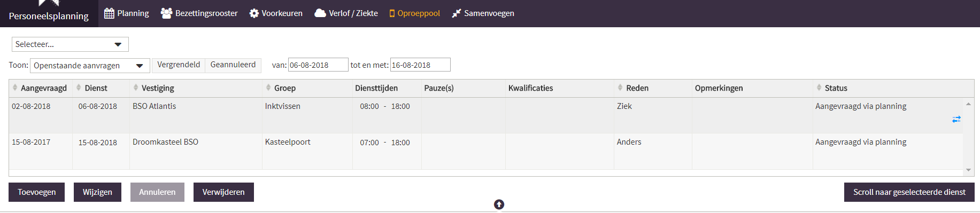Viewport: 980px width, 213px height.
Task: Go to Bezettingsrooster tab
Action: pos(199,13)
